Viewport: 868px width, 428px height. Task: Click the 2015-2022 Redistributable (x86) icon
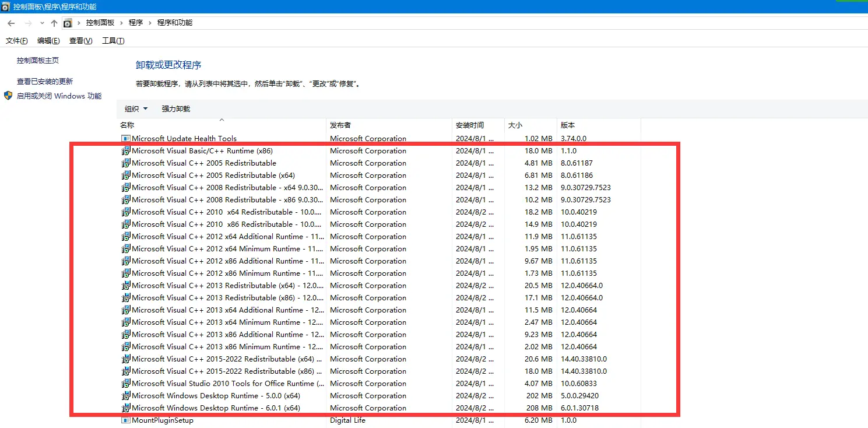click(126, 371)
